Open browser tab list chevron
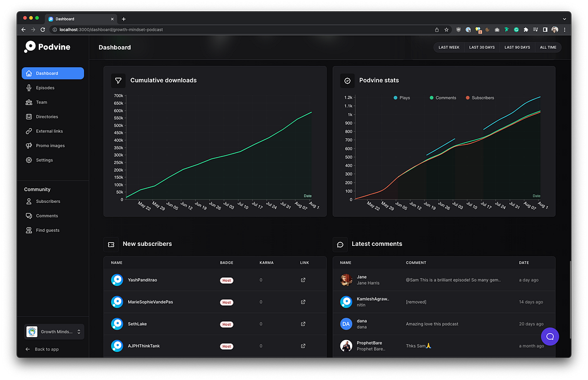The height and width of the screenshot is (380, 588). coord(564,19)
